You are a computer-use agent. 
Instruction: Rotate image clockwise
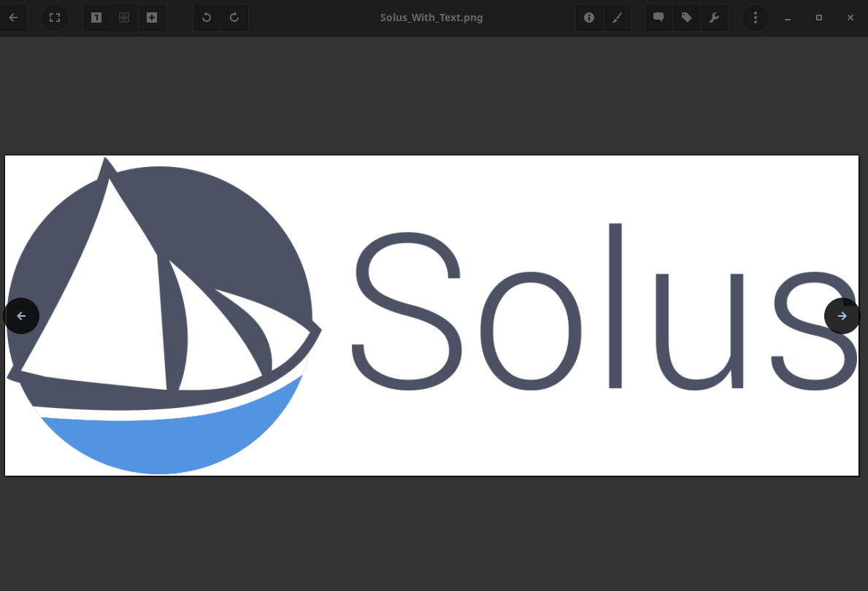[x=234, y=18]
